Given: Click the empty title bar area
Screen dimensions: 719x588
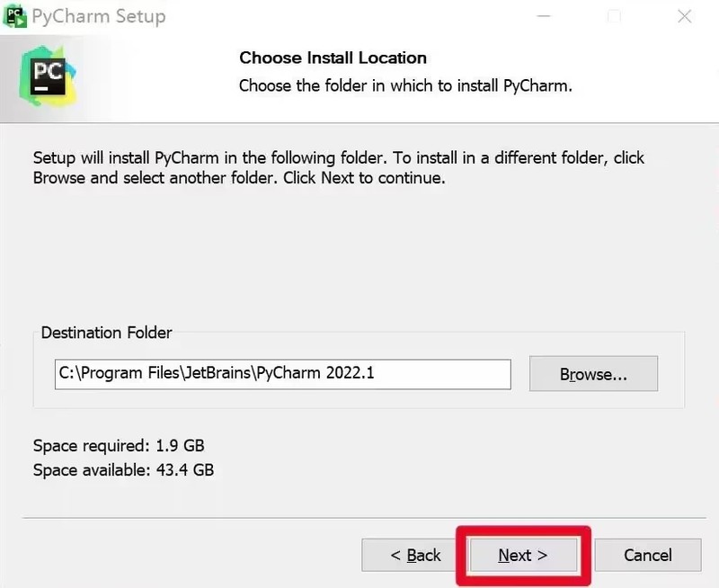Looking at the screenshot, I should [x=349, y=16].
